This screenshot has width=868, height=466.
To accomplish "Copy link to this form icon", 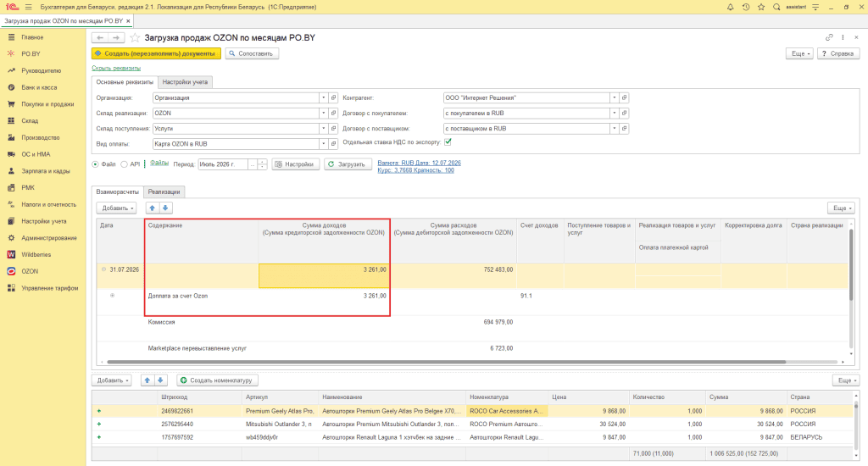I will (829, 37).
